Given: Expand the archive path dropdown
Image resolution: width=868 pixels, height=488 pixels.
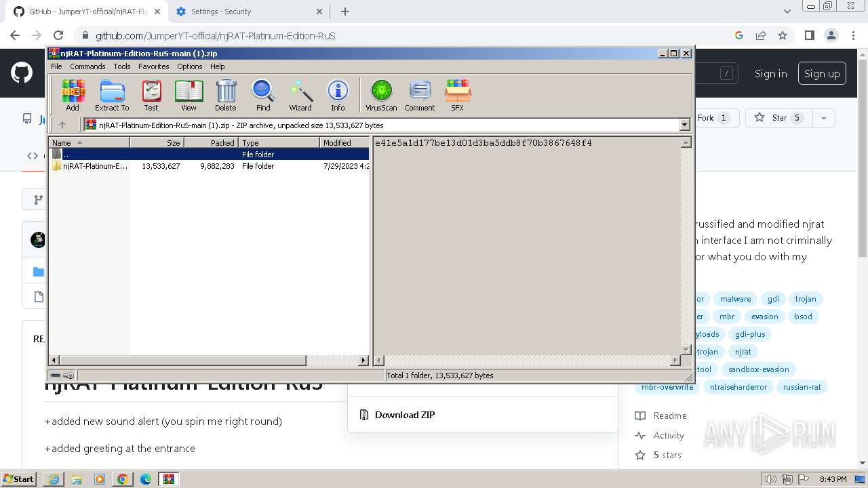Looking at the screenshot, I should click(684, 125).
